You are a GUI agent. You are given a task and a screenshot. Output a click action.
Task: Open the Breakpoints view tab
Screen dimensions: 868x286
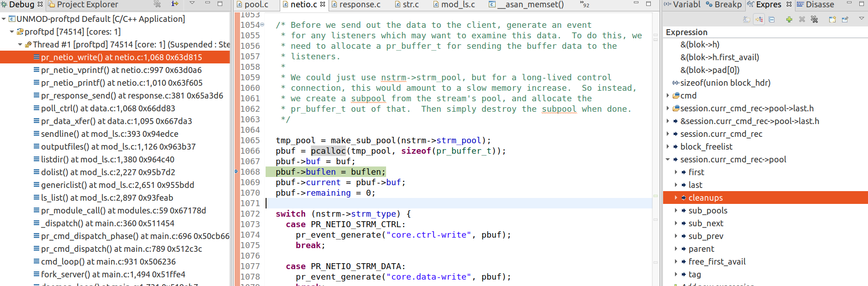(x=724, y=5)
